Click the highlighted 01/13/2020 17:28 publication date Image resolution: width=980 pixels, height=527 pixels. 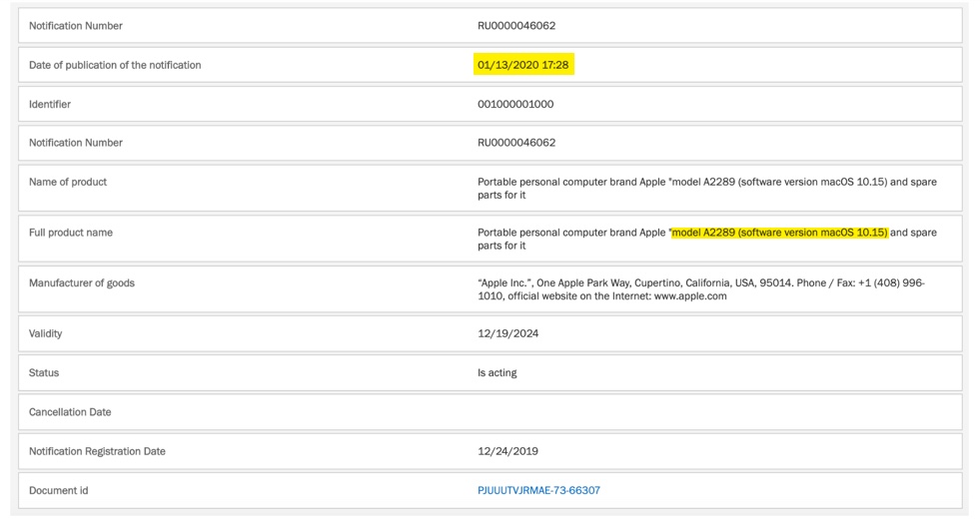click(525, 65)
